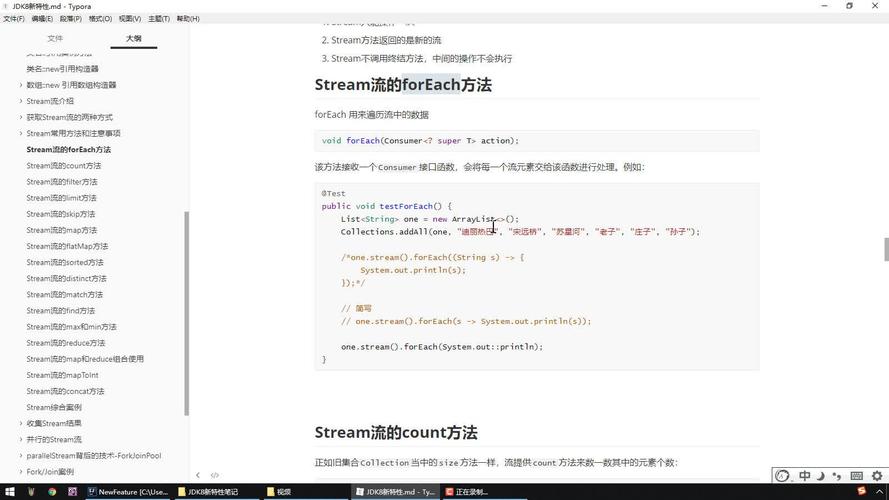Open Chrome from the taskbar
The height and width of the screenshot is (500, 889).
[x=52, y=491]
